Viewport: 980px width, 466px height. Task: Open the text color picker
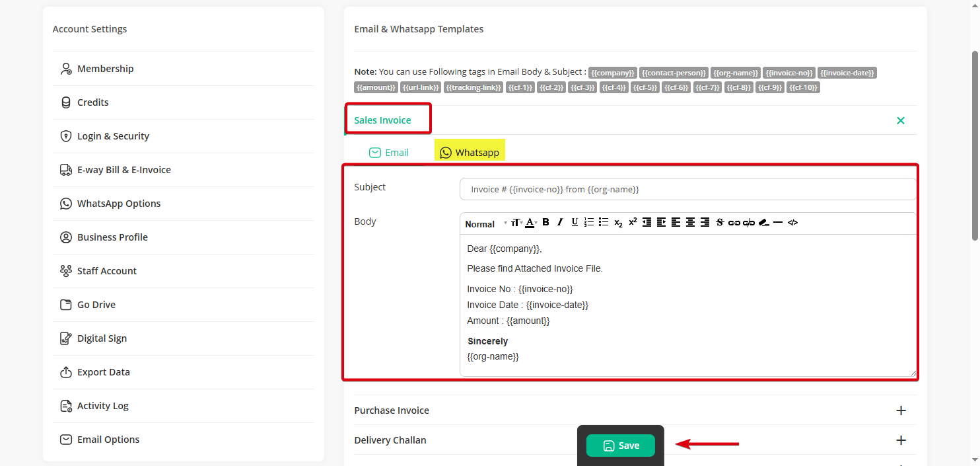530,223
